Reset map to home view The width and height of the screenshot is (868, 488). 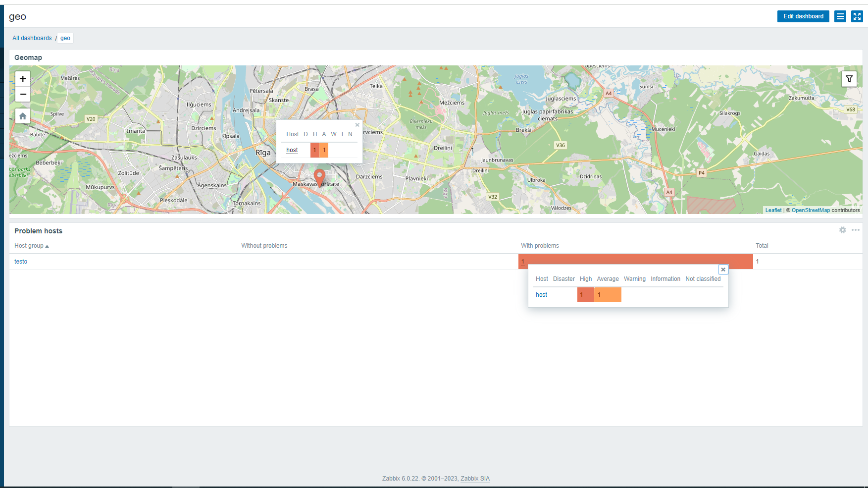pyautogui.click(x=23, y=116)
